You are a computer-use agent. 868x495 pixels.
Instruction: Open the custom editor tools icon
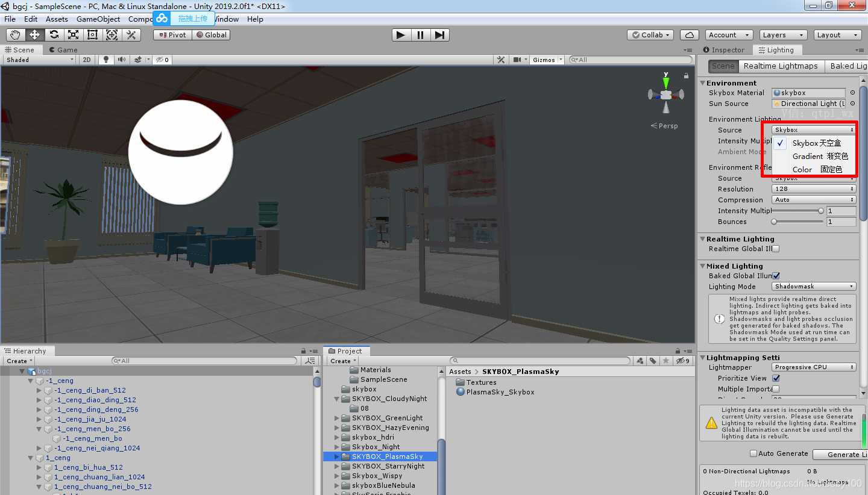click(131, 35)
